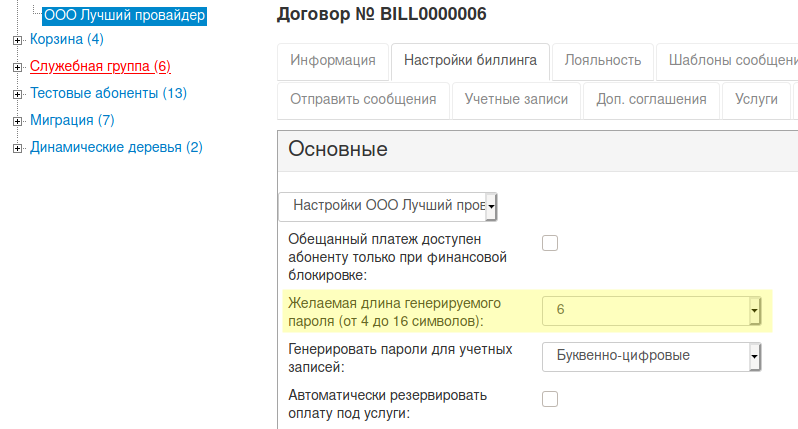
Task: Open the Служебная группа (6) link
Action: pos(100,67)
